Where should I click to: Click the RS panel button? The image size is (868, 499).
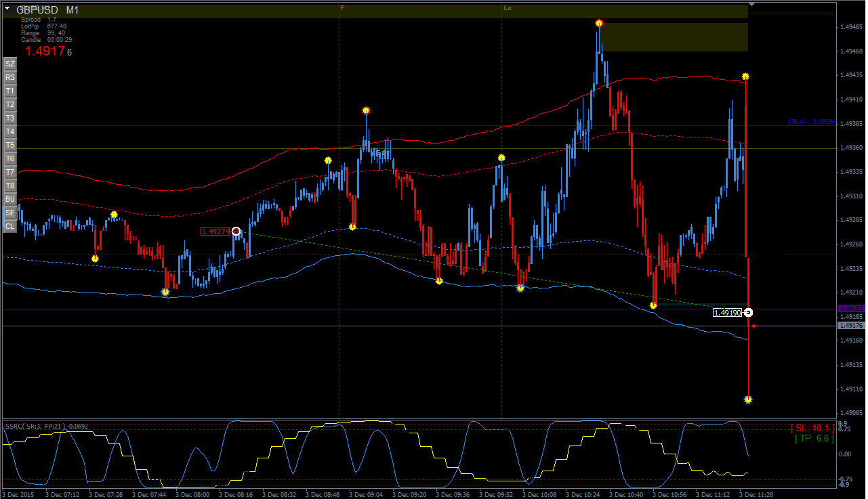point(10,77)
